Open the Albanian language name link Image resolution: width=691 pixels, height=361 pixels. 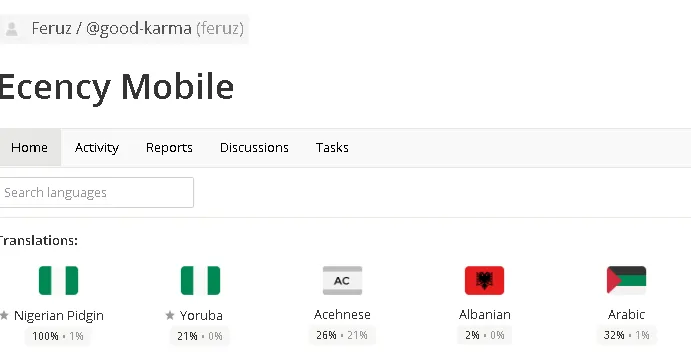coord(485,315)
